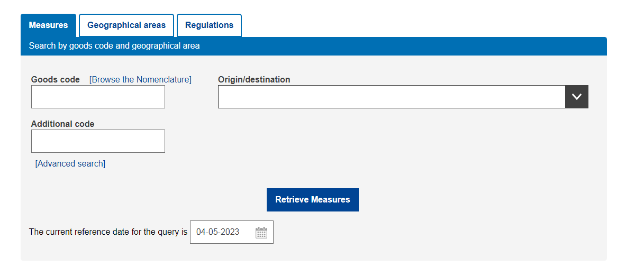Screen dimensions: 644x267
Task: Select the Measures tab
Action: (48, 25)
